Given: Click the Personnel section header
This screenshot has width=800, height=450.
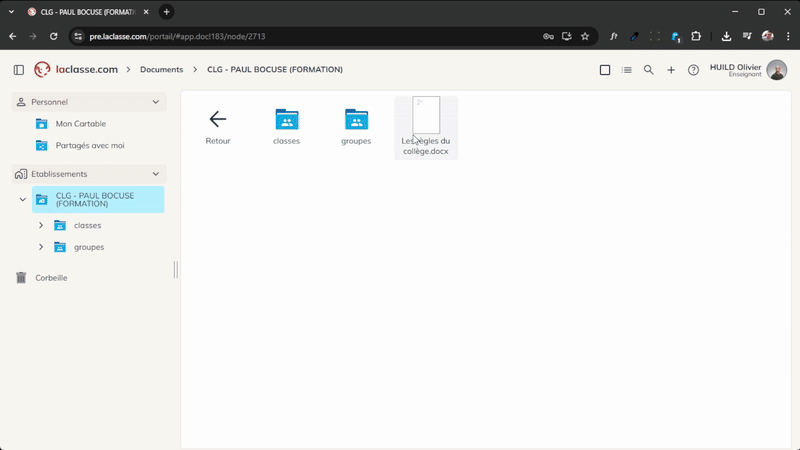Looking at the screenshot, I should (89, 102).
